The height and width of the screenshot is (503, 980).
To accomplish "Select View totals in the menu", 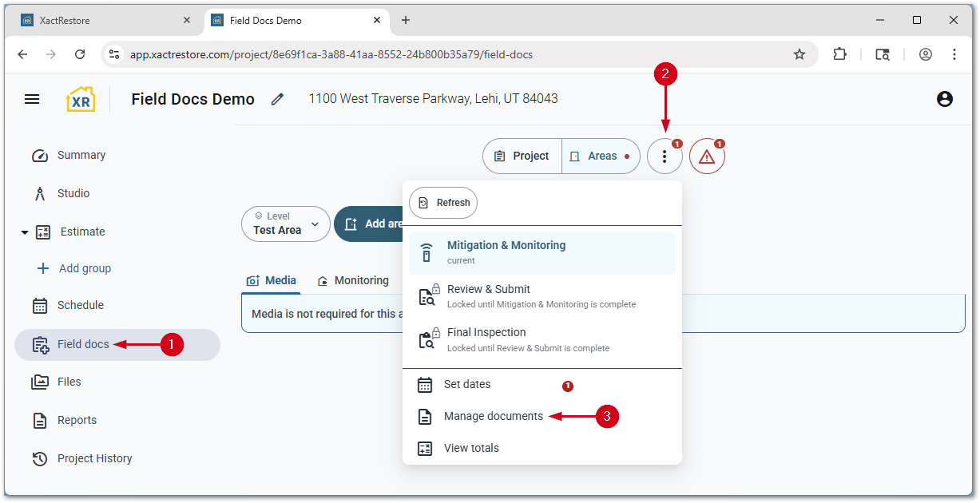I will pos(471,448).
